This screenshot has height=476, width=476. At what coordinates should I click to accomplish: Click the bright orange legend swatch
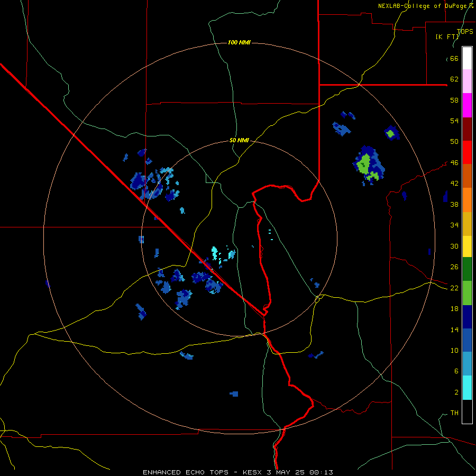467,200
